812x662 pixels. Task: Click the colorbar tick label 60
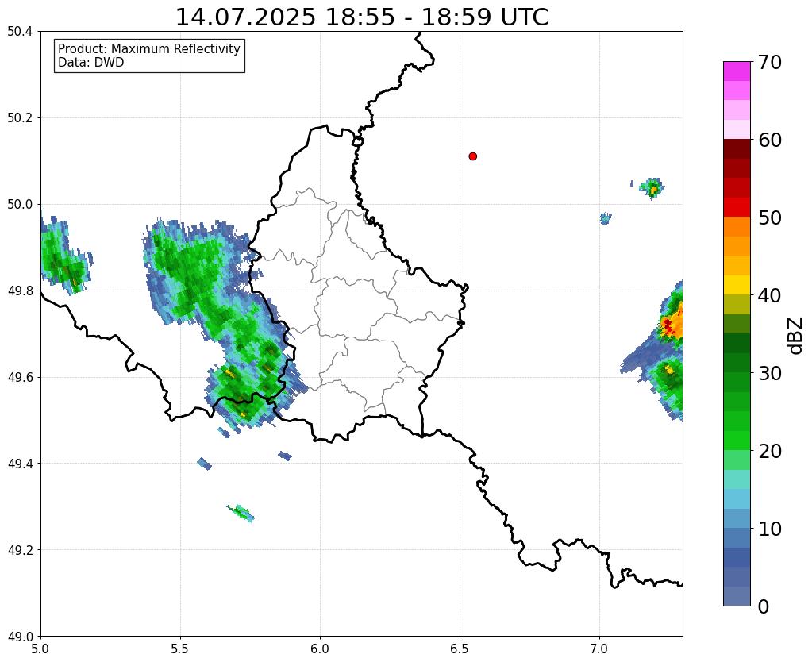[770, 140]
